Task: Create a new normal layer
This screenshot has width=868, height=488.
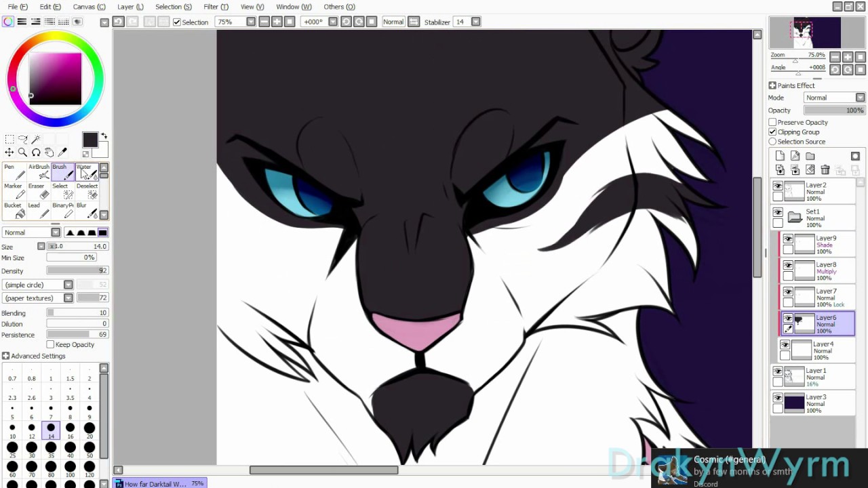Action: [x=780, y=157]
